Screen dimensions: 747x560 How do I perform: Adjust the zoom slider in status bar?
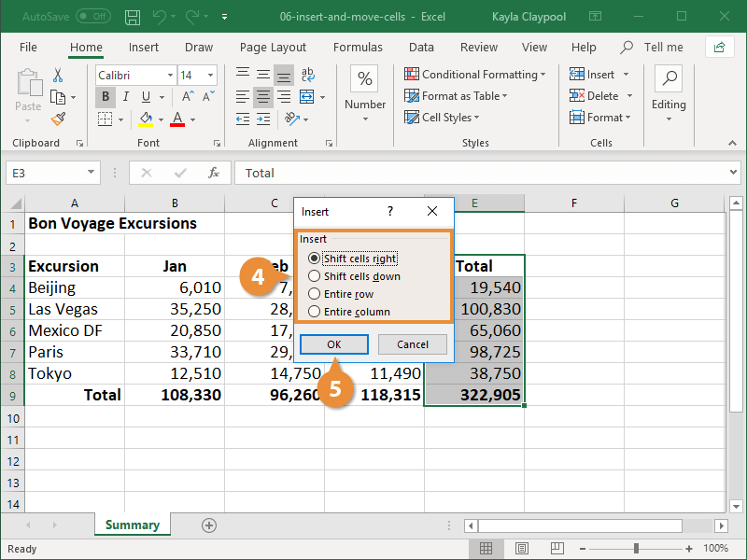click(636, 549)
